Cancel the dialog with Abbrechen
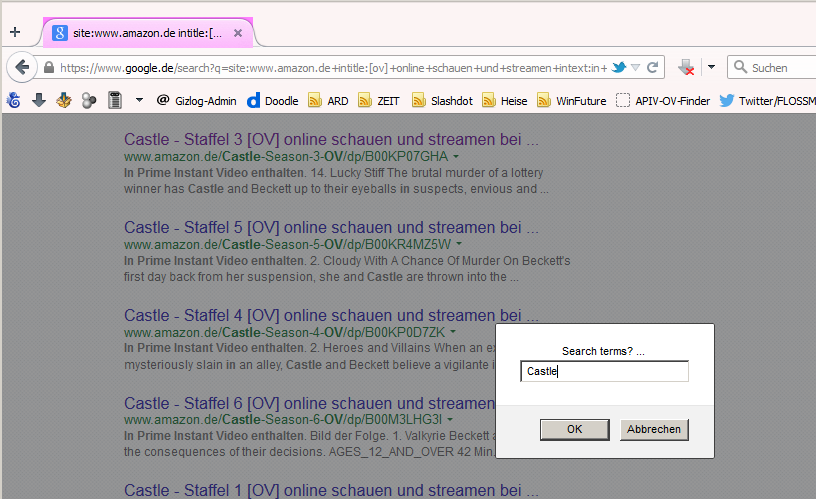 [654, 429]
